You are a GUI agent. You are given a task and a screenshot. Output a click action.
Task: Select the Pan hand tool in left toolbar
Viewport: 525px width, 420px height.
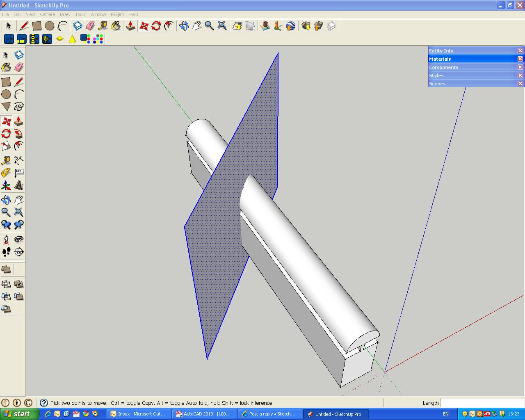[19, 200]
